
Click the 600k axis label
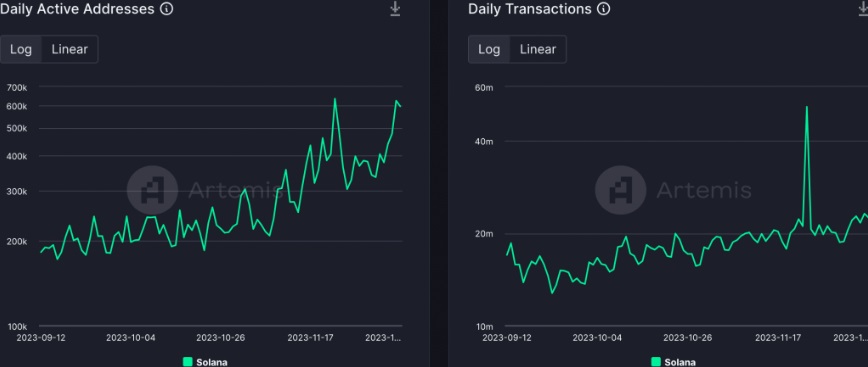point(17,106)
